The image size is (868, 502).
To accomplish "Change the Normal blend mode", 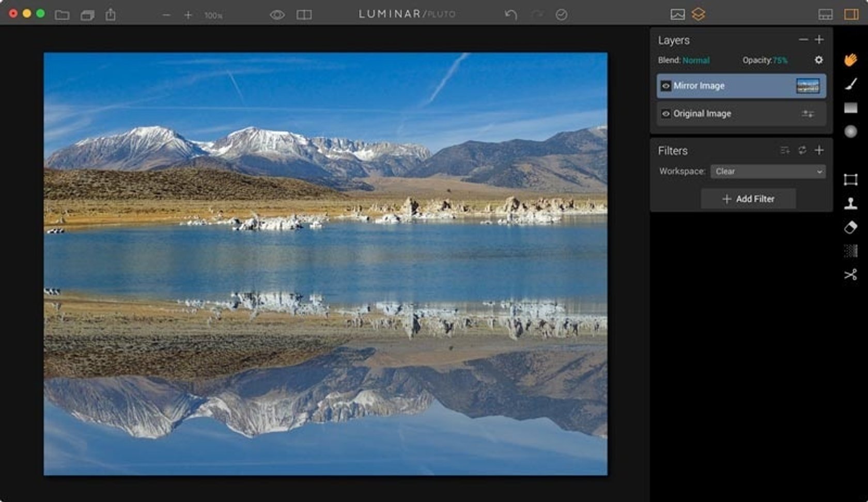I will pos(695,60).
